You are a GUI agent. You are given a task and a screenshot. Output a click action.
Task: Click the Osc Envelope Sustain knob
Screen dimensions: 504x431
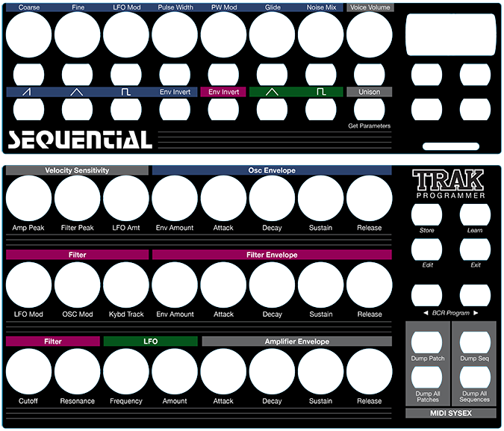[x=321, y=198]
